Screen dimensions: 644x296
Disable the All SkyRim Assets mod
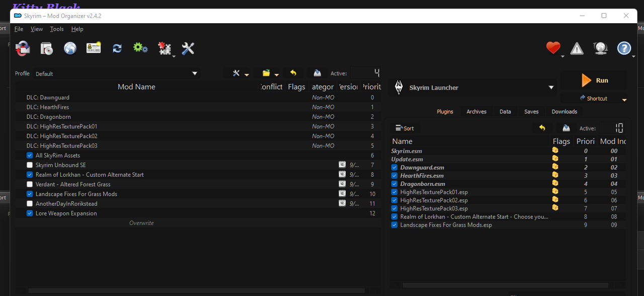coord(30,156)
